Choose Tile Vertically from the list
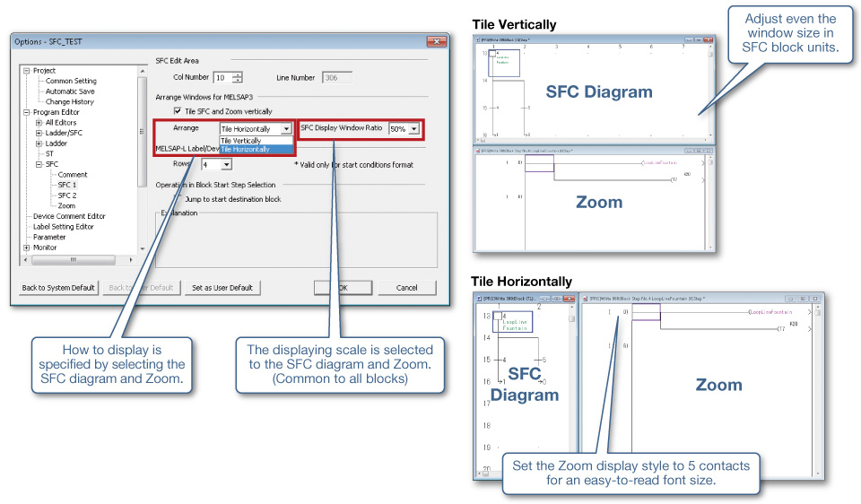The image size is (861, 504). (241, 141)
